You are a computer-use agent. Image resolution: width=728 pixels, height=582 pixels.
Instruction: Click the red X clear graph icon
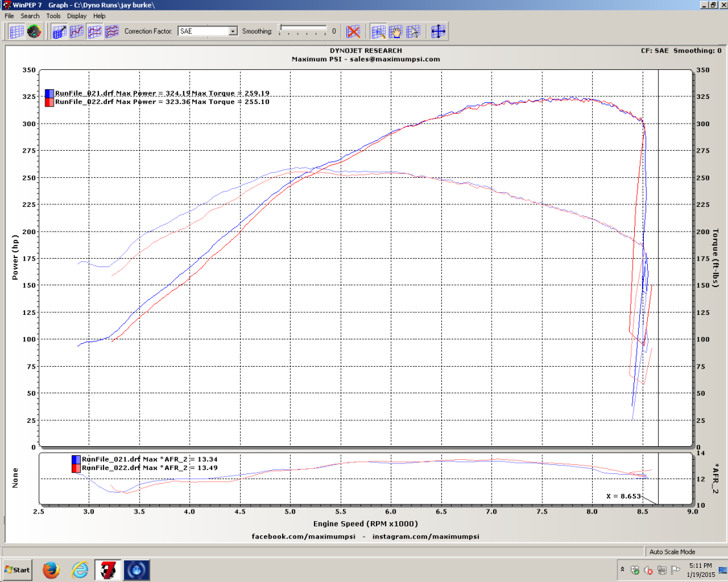click(353, 32)
